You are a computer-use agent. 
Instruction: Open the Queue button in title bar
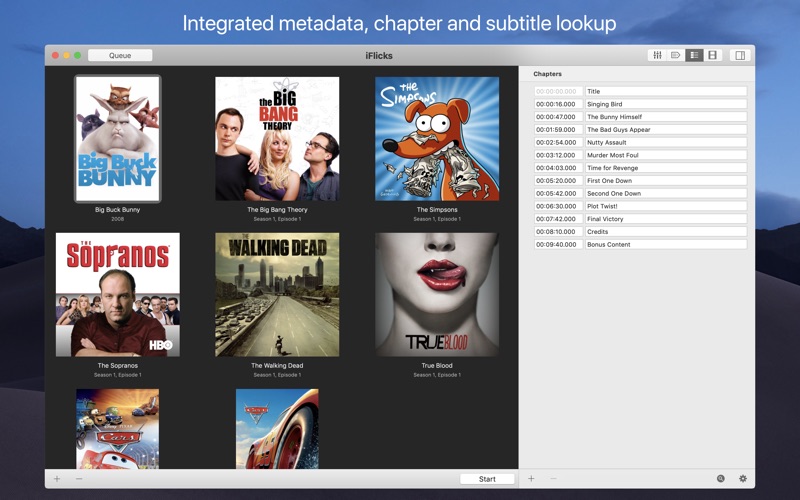(x=120, y=56)
